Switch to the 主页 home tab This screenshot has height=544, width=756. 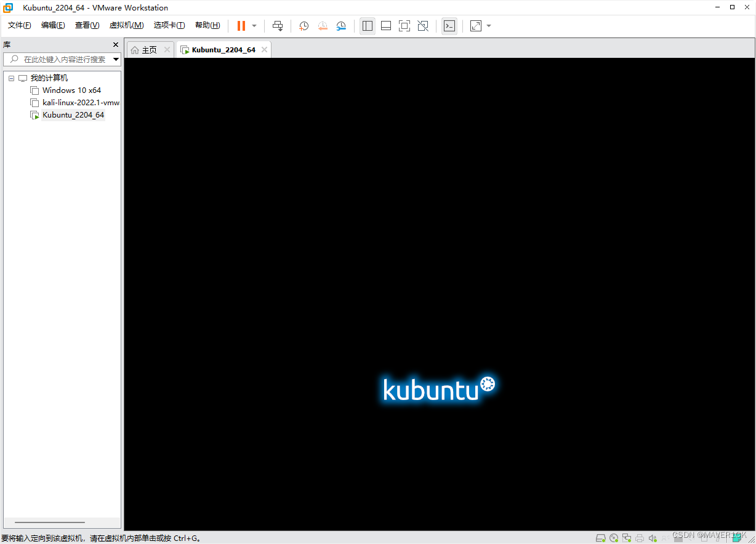(x=150, y=50)
